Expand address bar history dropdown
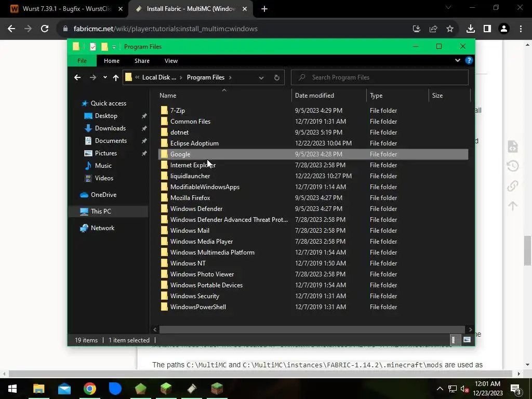The height and width of the screenshot is (399, 532). (x=261, y=78)
